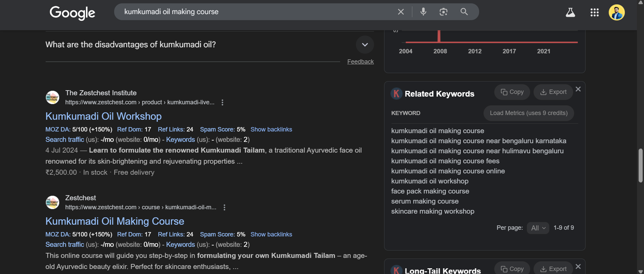This screenshot has width=644, height=274.
Task: Show backlinks for Kumkumadi Oil Workshop
Action: pos(271,129)
